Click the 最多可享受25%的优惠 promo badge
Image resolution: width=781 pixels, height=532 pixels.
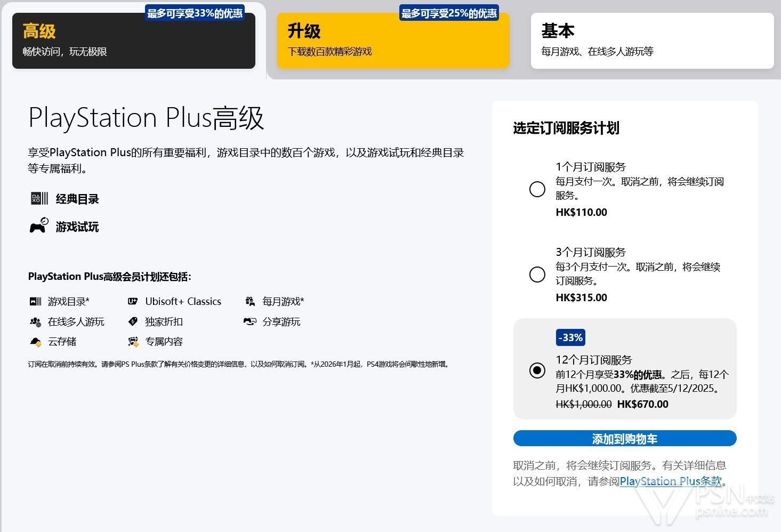click(x=449, y=13)
